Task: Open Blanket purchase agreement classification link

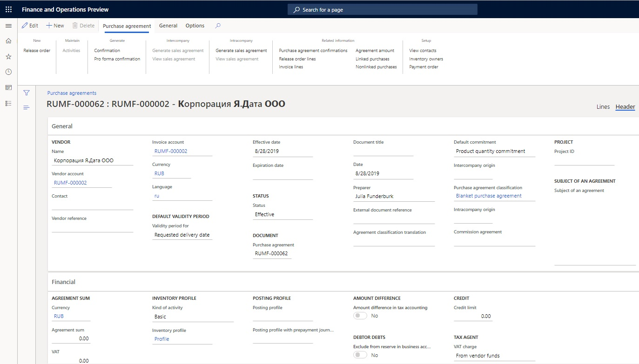Action: point(489,196)
